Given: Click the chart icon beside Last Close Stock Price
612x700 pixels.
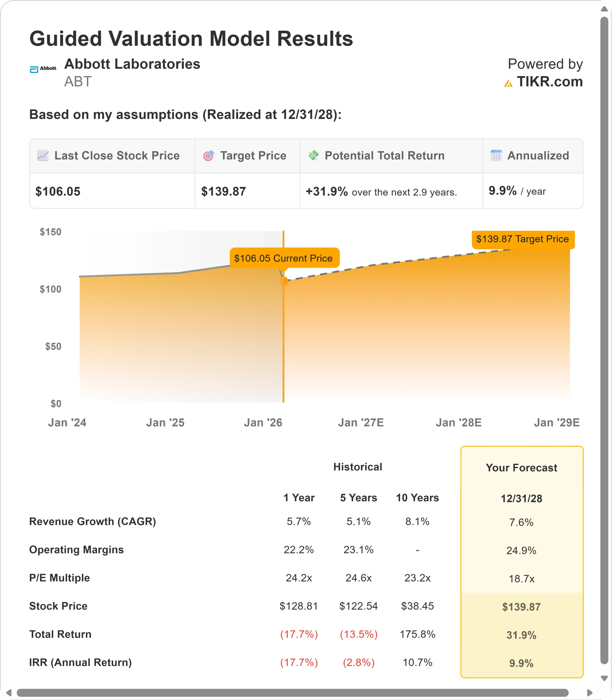Looking at the screenshot, I should [43, 156].
